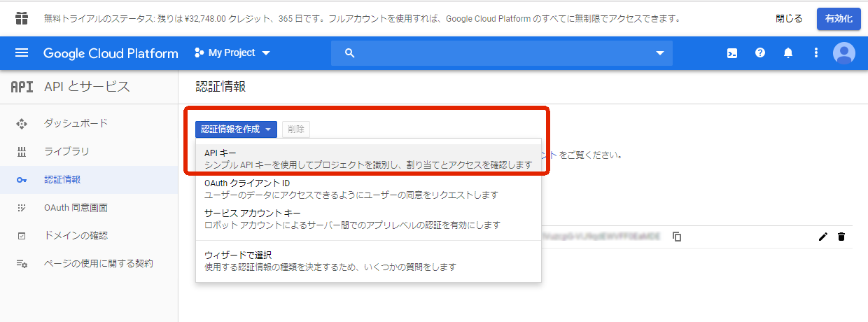The width and height of the screenshot is (868, 322).
Task: Expand the My Project selector
Action: point(232,53)
